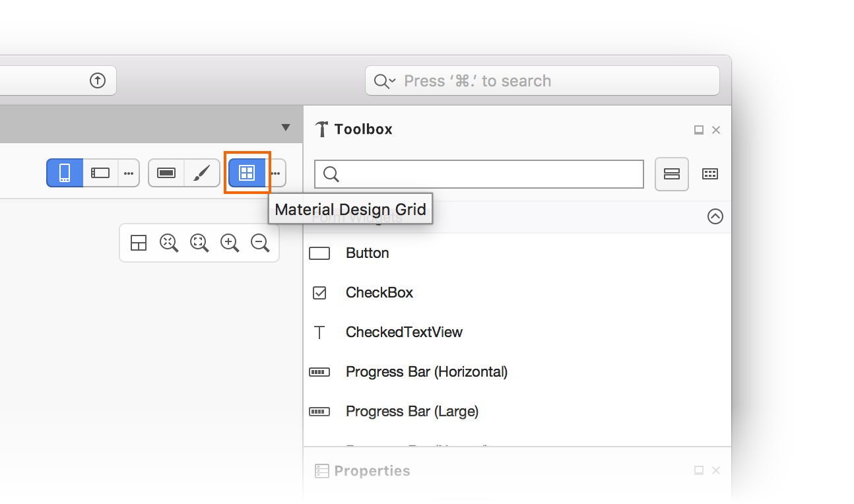854x504 pixels.
Task: Click the zoom to actual size icon
Action: (199, 243)
